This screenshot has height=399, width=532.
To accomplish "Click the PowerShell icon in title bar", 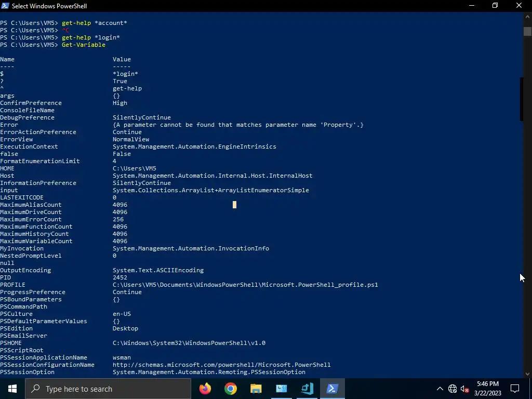I will [5, 6].
